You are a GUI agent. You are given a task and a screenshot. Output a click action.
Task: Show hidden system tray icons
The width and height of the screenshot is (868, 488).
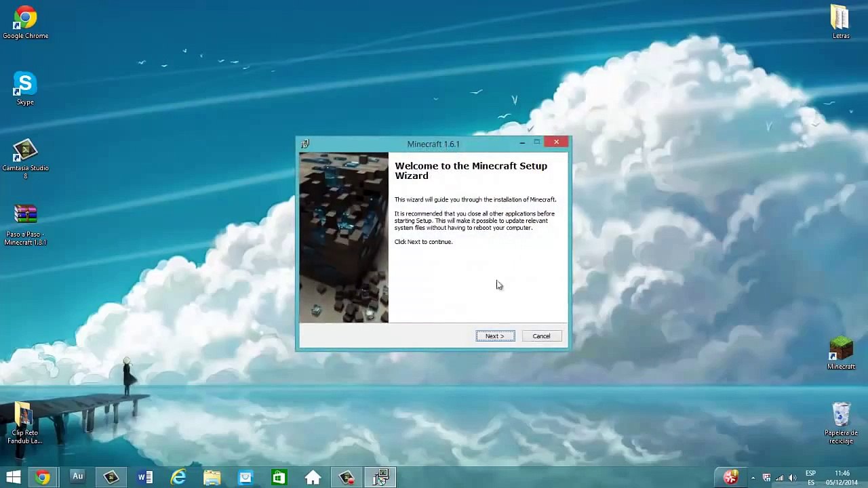pyautogui.click(x=753, y=478)
